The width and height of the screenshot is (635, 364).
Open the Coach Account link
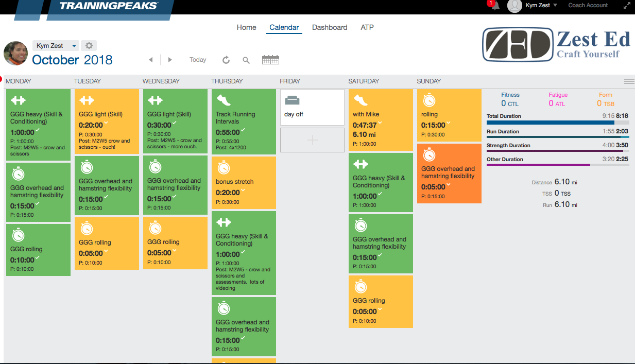[588, 6]
